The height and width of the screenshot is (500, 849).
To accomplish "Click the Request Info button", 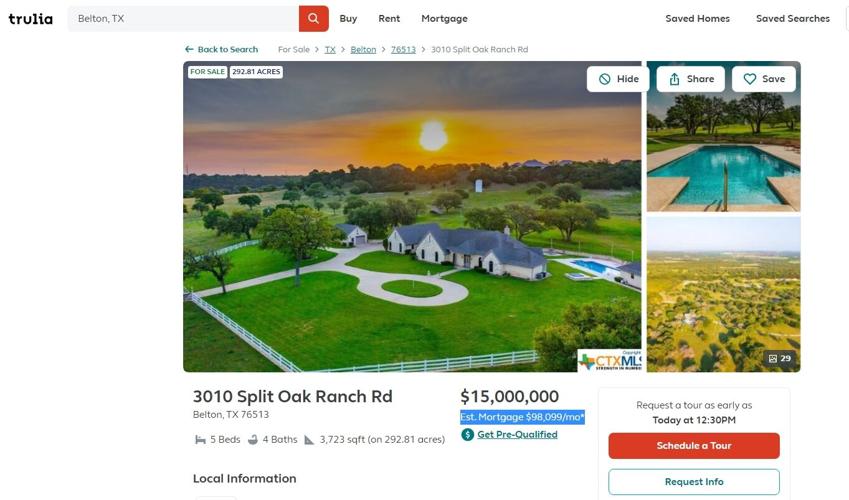I will click(694, 482).
